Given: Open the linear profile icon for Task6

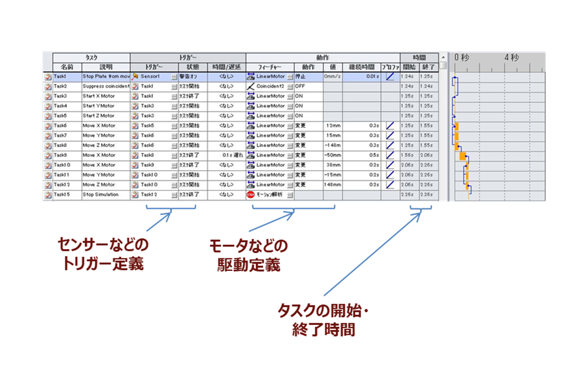Looking at the screenshot, I should (x=390, y=126).
